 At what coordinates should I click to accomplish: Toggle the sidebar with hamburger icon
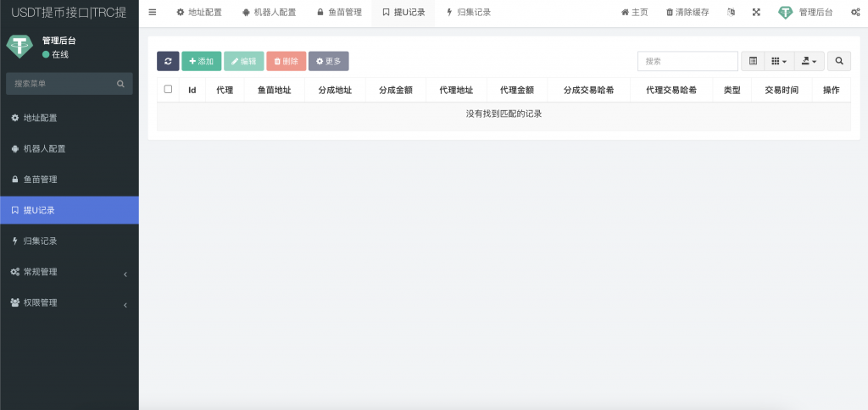pos(153,12)
